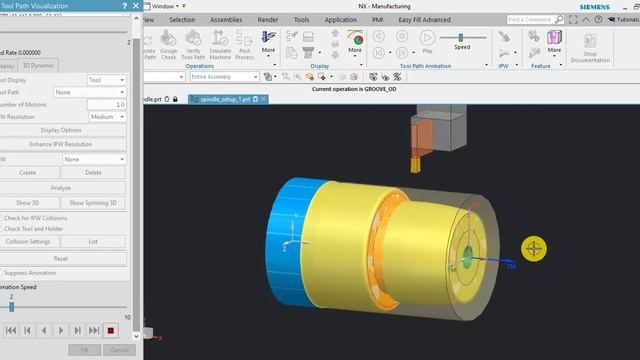
Task: Click the Post Process icon
Action: [244, 45]
